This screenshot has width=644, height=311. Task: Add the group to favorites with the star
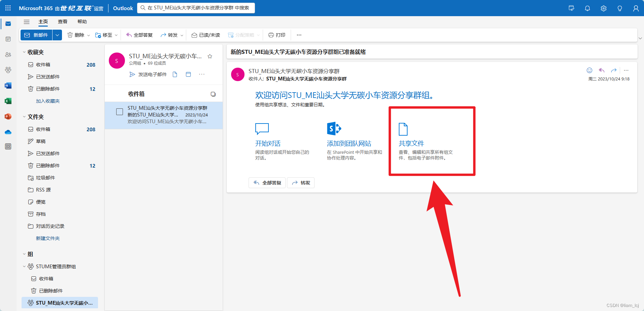(210, 56)
